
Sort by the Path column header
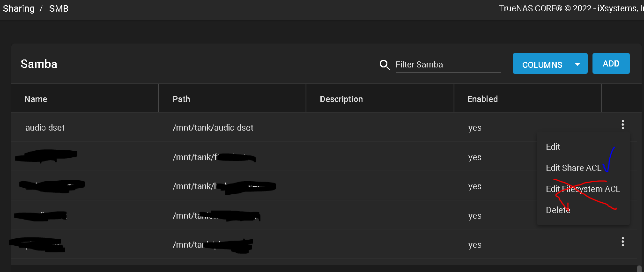(x=181, y=99)
